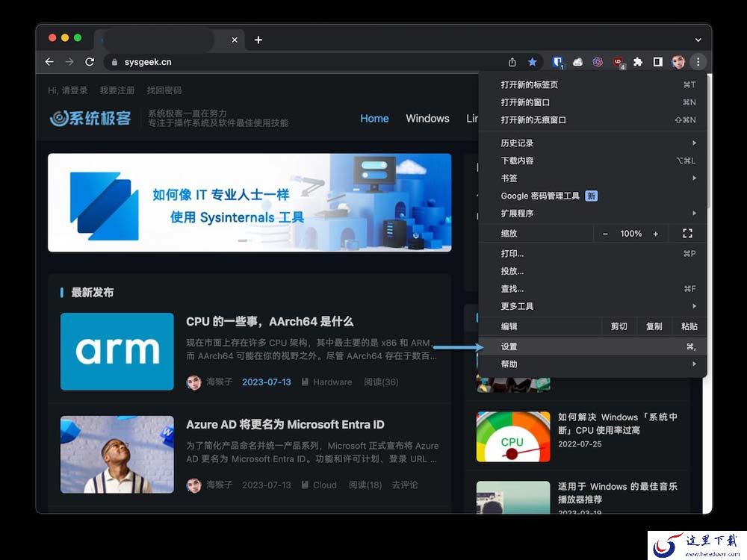Click the 找回密码 link
This screenshot has width=747, height=560.
coord(164,90)
